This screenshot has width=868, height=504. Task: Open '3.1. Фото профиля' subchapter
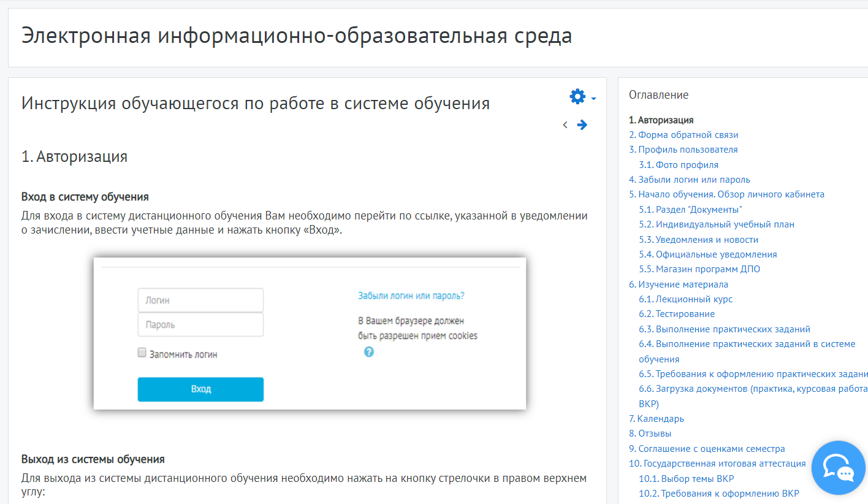coord(678,165)
